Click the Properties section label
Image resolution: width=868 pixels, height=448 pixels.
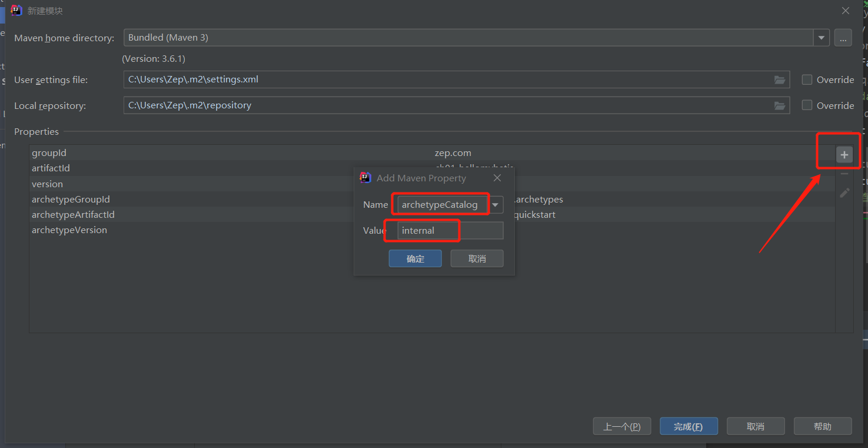(x=36, y=131)
